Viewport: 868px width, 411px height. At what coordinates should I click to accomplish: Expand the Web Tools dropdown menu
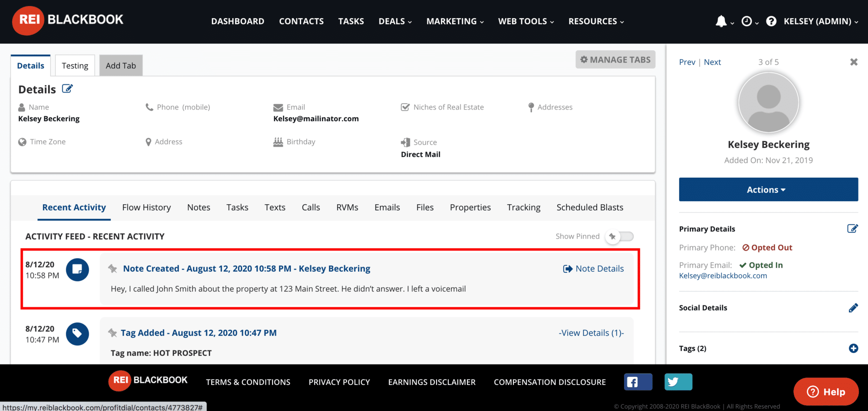tap(526, 21)
